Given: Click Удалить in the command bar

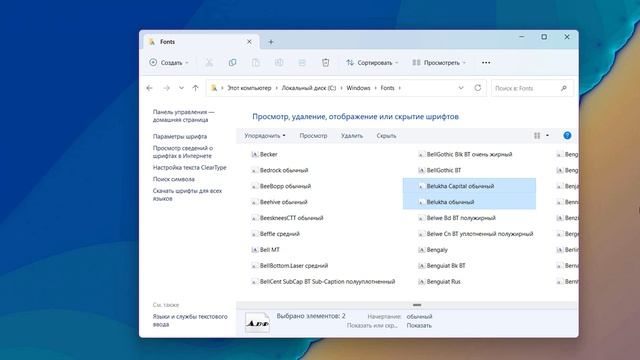Looking at the screenshot, I should coord(352,136).
